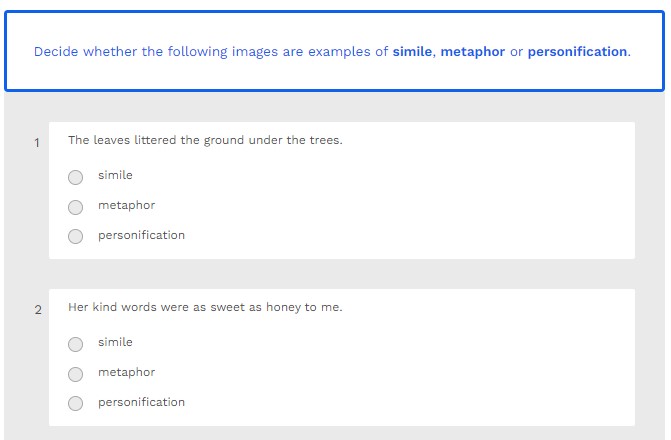Image resolution: width=671 pixels, height=440 pixels.
Task: Click the sentence 'Her kind words were as sweet'
Action: pos(205,307)
